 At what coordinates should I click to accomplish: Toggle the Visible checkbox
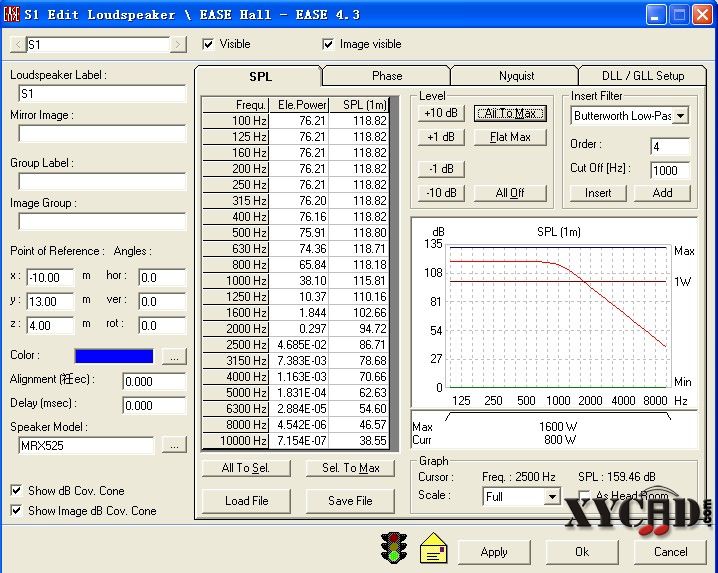208,44
